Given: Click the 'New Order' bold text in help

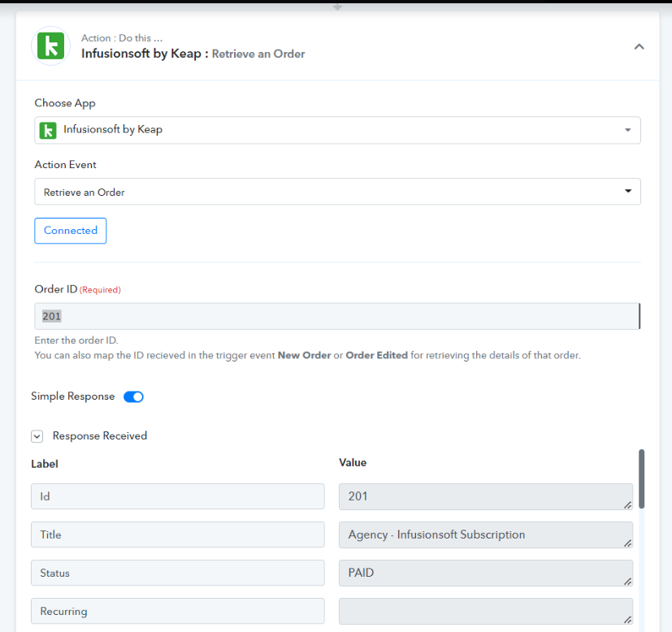Looking at the screenshot, I should tap(304, 355).
